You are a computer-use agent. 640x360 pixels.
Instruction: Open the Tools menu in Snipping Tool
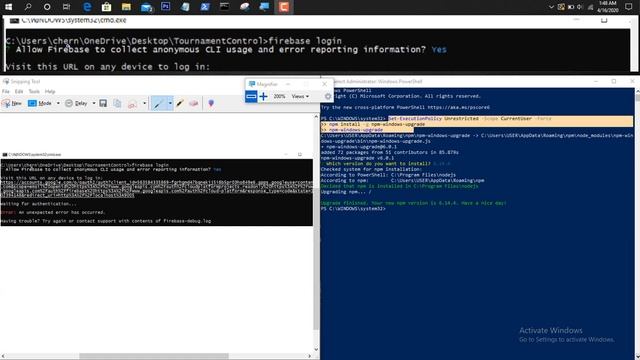click(34, 91)
